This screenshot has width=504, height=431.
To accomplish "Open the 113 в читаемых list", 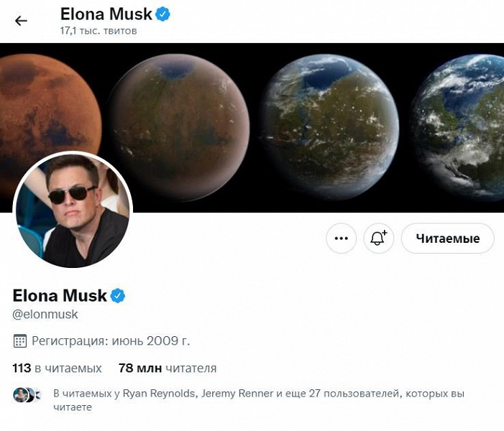I will click(x=58, y=369).
